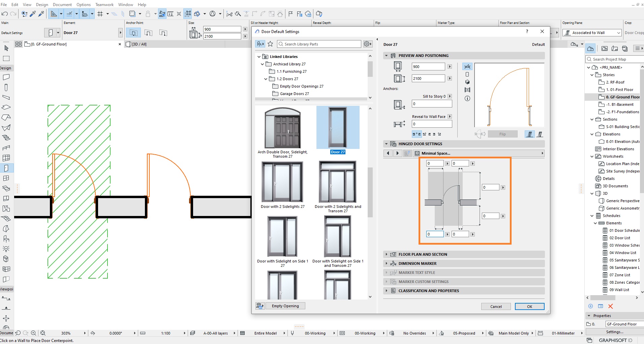Switch Navigator to View Map
644x344 pixels.
605,49
